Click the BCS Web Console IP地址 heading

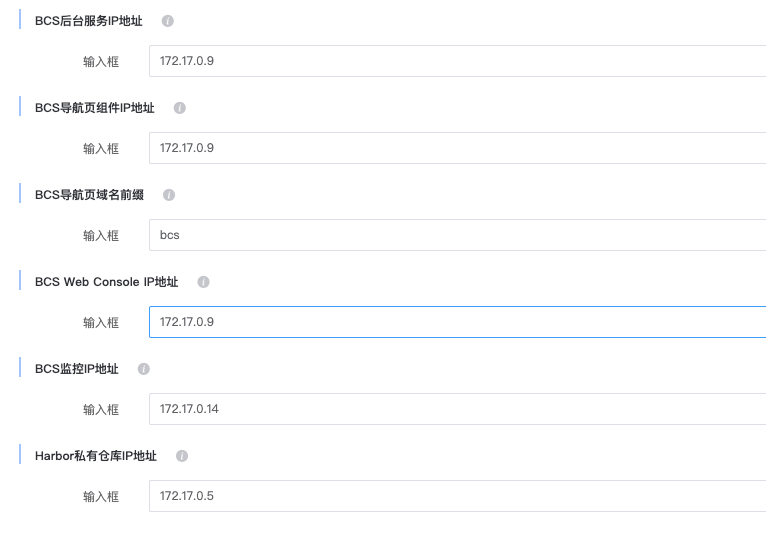click(x=106, y=282)
